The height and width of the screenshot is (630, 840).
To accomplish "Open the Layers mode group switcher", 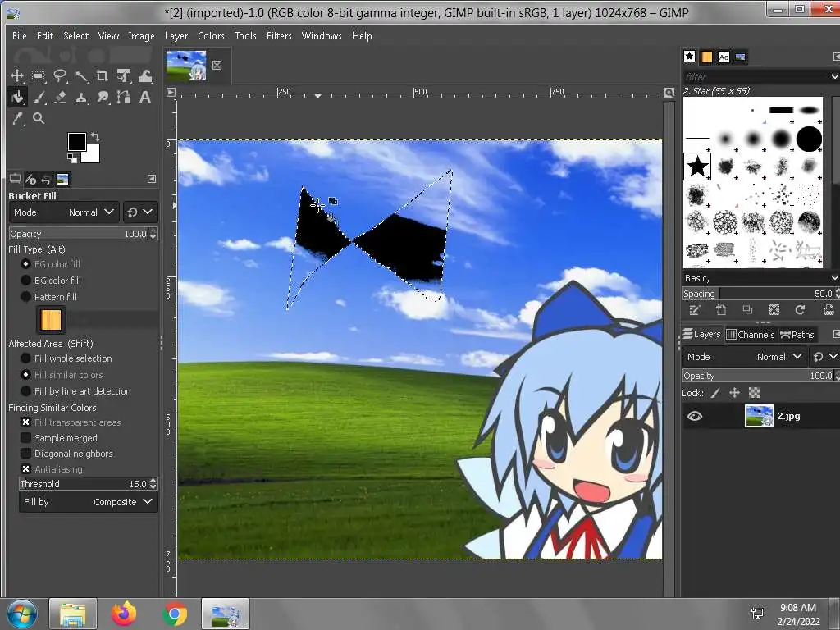I will pyautogui.click(x=824, y=357).
